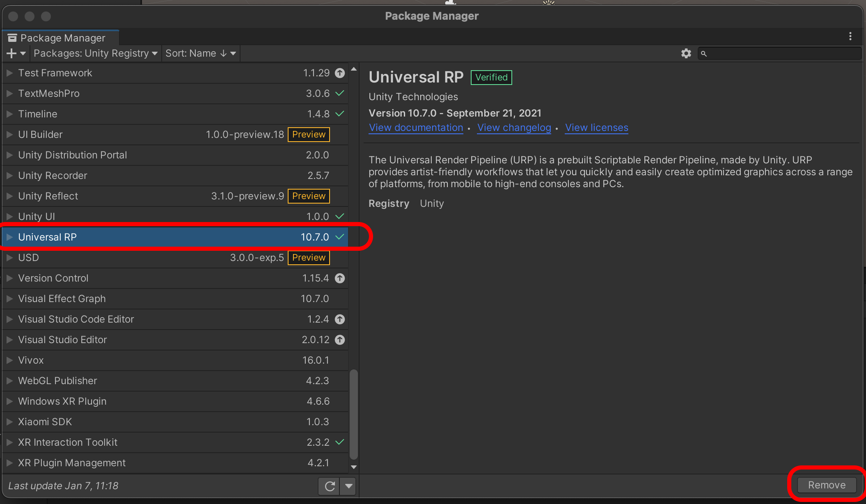Expand the XR Interaction Toolkit entry
The image size is (866, 504).
10,442
